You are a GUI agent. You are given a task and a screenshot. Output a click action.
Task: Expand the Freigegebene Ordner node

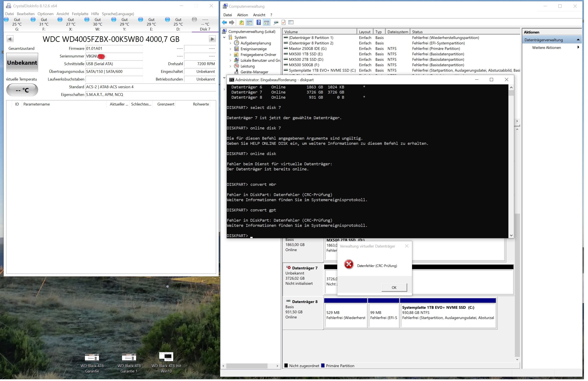pyautogui.click(x=230, y=55)
